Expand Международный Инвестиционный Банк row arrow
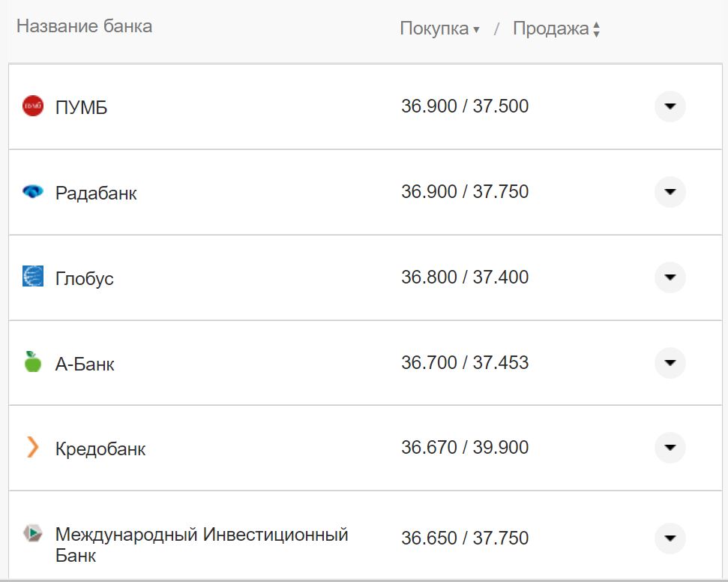Viewport: 728px width, 582px height. (670, 538)
